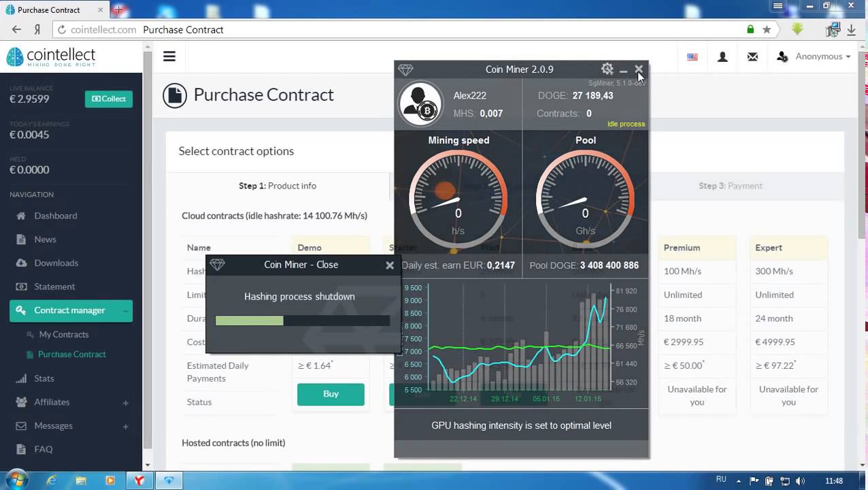Click Expert column header
Viewport: 868px width, 490px height.
point(788,248)
